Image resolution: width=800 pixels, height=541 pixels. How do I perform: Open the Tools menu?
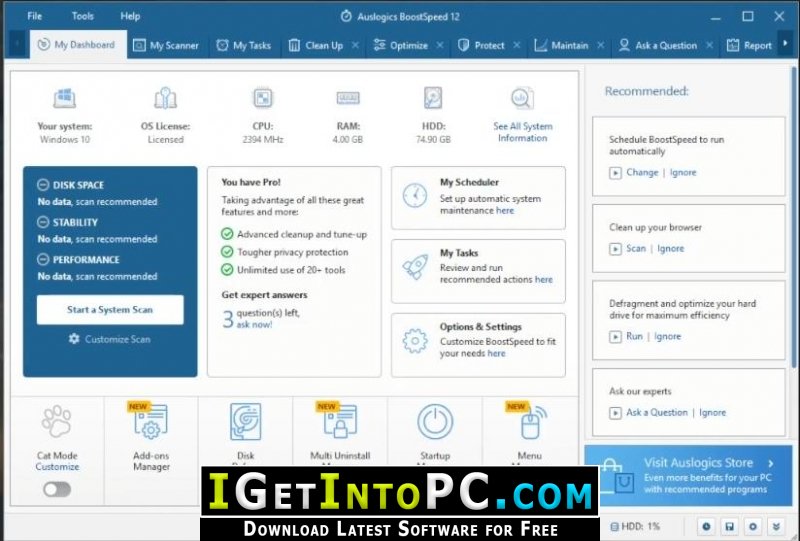tap(83, 16)
